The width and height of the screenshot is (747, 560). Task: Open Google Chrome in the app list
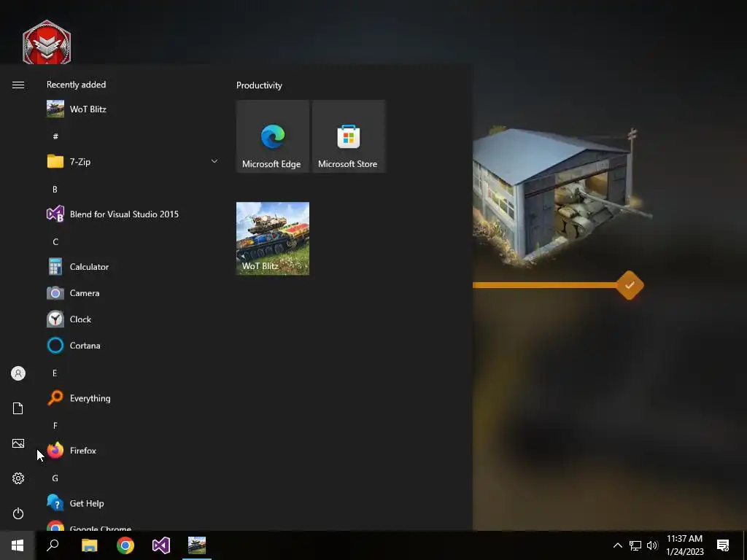[x=131, y=526]
